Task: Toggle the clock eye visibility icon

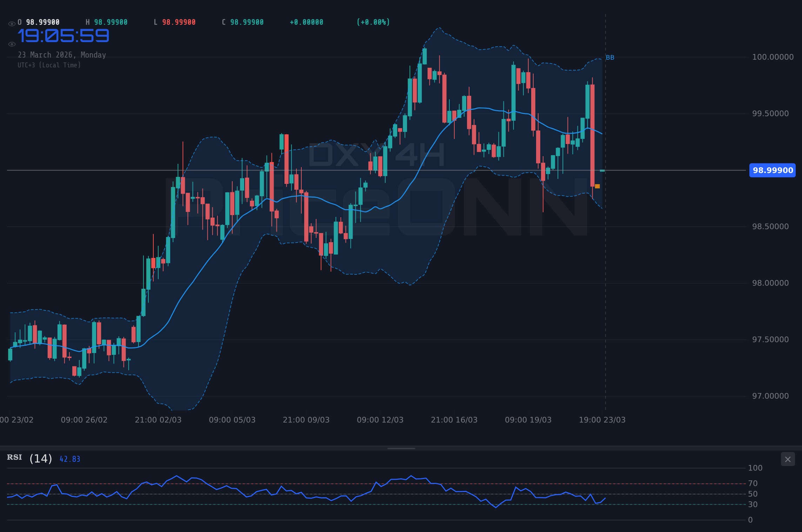Action: 12,44
